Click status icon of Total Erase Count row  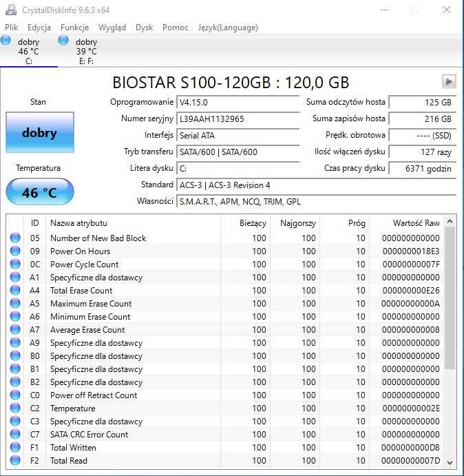click(15, 290)
